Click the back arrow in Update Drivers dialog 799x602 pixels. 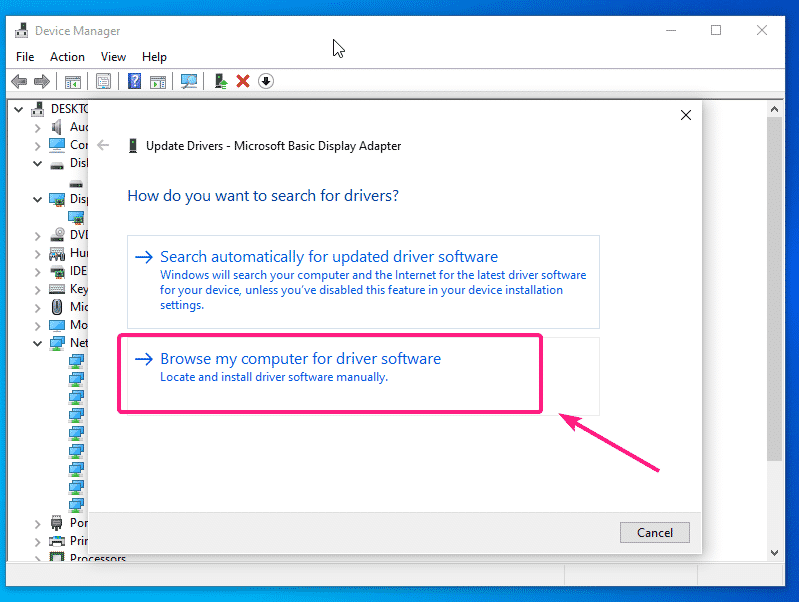tap(103, 145)
